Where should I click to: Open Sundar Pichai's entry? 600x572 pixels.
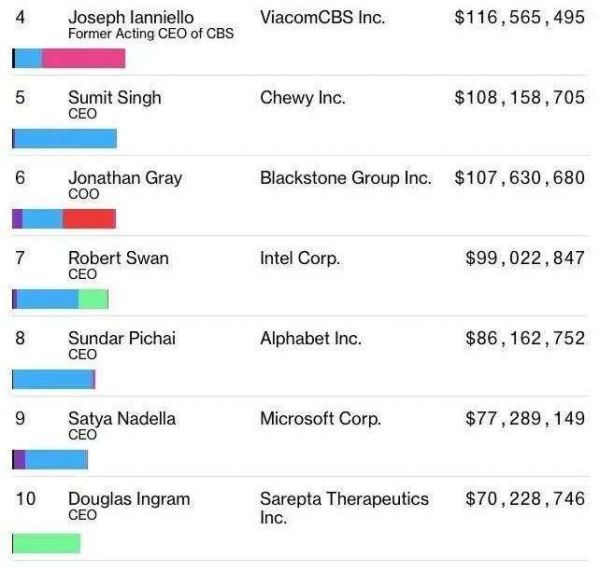[x=121, y=338]
